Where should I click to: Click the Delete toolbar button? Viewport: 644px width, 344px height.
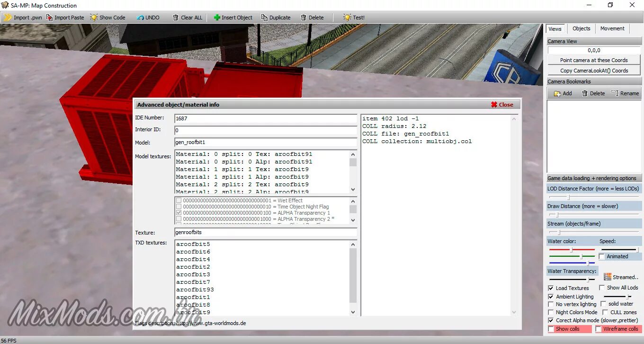click(x=312, y=18)
